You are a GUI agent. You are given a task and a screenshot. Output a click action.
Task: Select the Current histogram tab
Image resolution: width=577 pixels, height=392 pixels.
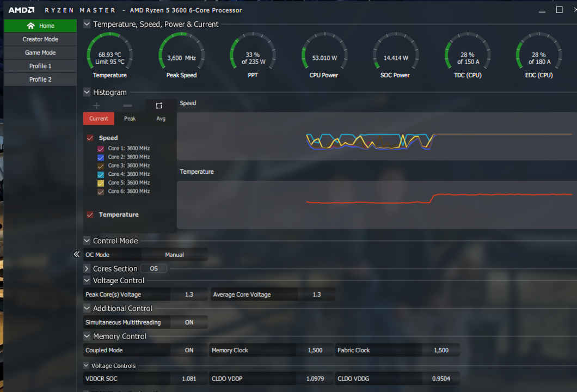click(x=99, y=119)
